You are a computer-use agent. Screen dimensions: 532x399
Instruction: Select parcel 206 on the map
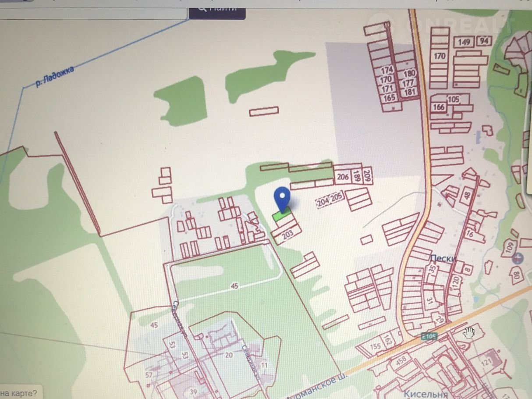tap(343, 177)
